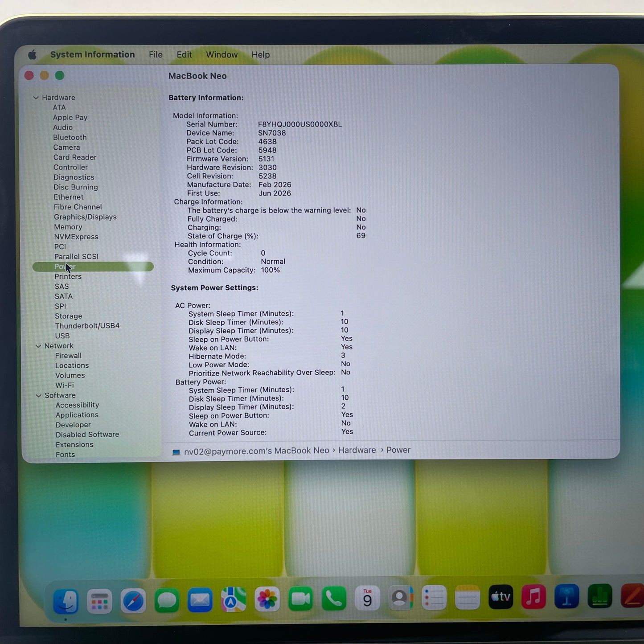Open Keynote from the Dock
Viewport: 644px width, 644px height.
click(x=567, y=596)
